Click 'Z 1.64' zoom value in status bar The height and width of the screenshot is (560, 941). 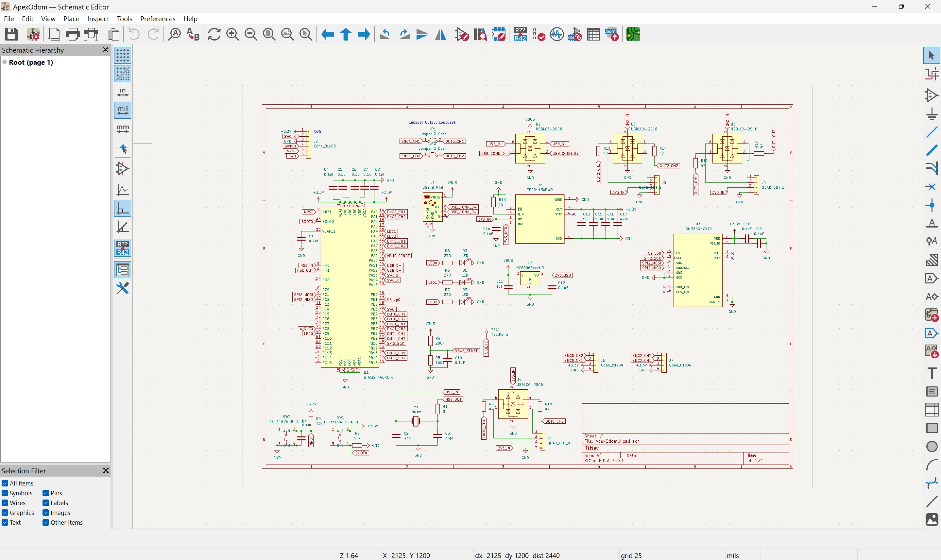(x=349, y=555)
